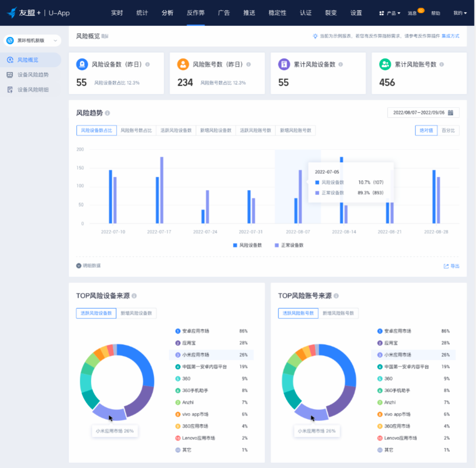This screenshot has width=476, height=468.
Task: Open the 设置 top menu
Action: [356, 13]
